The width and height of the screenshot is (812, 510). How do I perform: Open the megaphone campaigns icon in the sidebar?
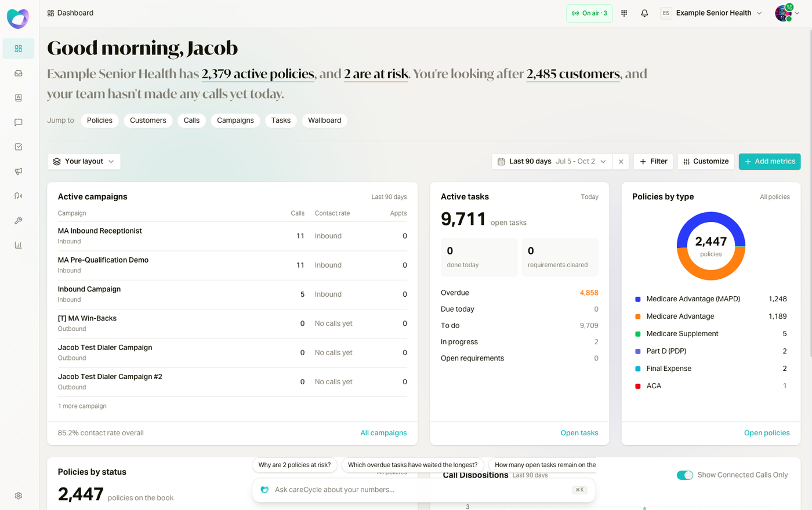[x=19, y=172]
